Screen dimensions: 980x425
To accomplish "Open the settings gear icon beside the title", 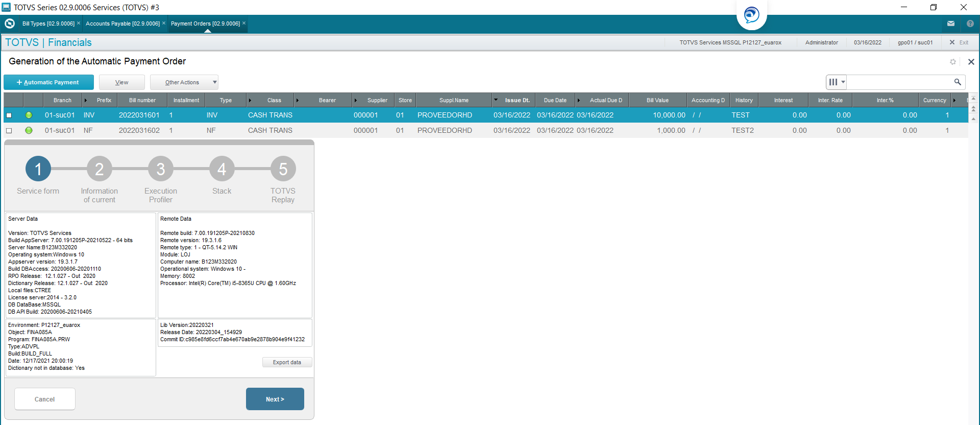I will [953, 62].
